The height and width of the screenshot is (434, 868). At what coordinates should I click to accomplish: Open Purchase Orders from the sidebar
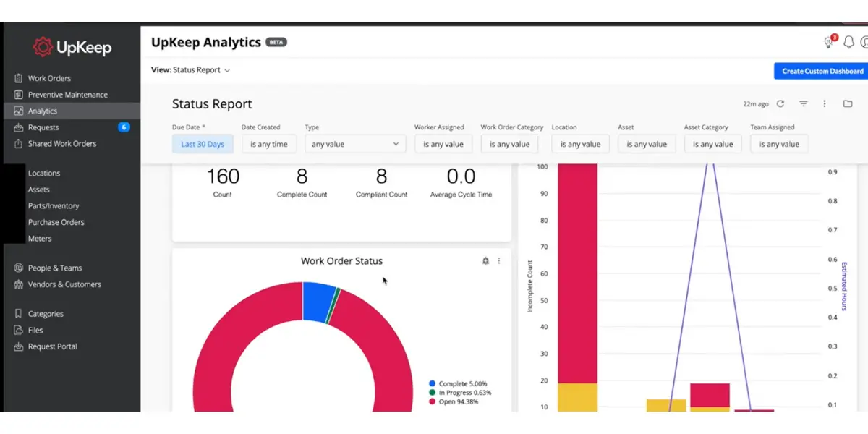point(56,222)
